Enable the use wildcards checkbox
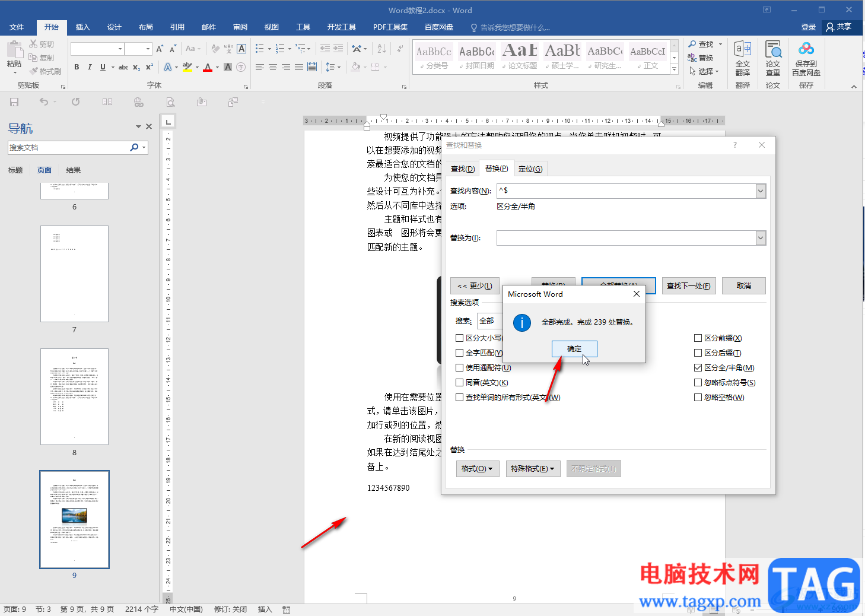The width and height of the screenshot is (865, 616). [x=459, y=368]
